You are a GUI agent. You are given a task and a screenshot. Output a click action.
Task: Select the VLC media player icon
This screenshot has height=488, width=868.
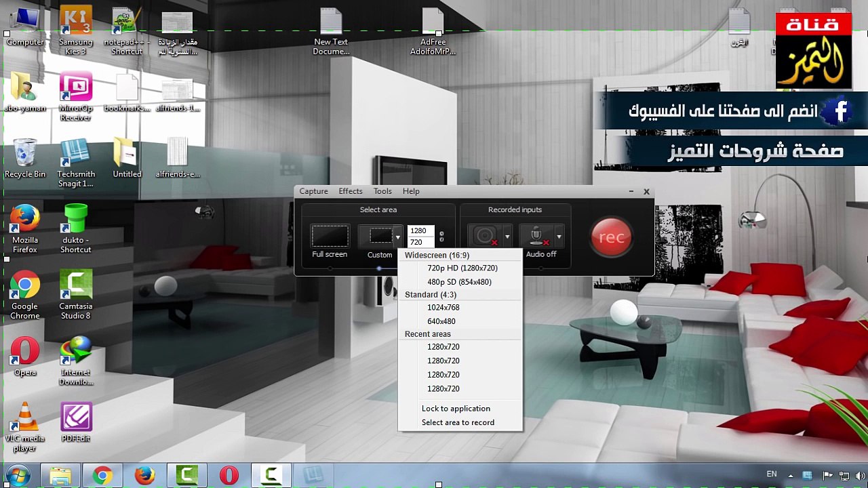click(x=25, y=428)
